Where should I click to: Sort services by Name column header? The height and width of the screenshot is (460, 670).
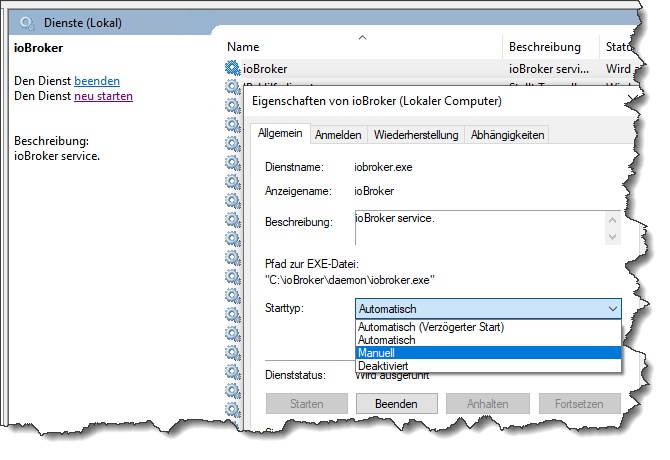point(362,47)
